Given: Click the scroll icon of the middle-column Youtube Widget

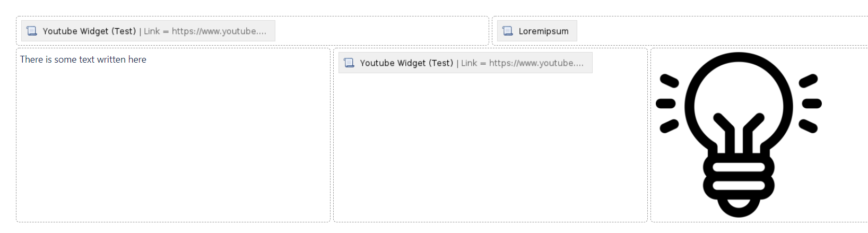Looking at the screenshot, I should (x=349, y=63).
